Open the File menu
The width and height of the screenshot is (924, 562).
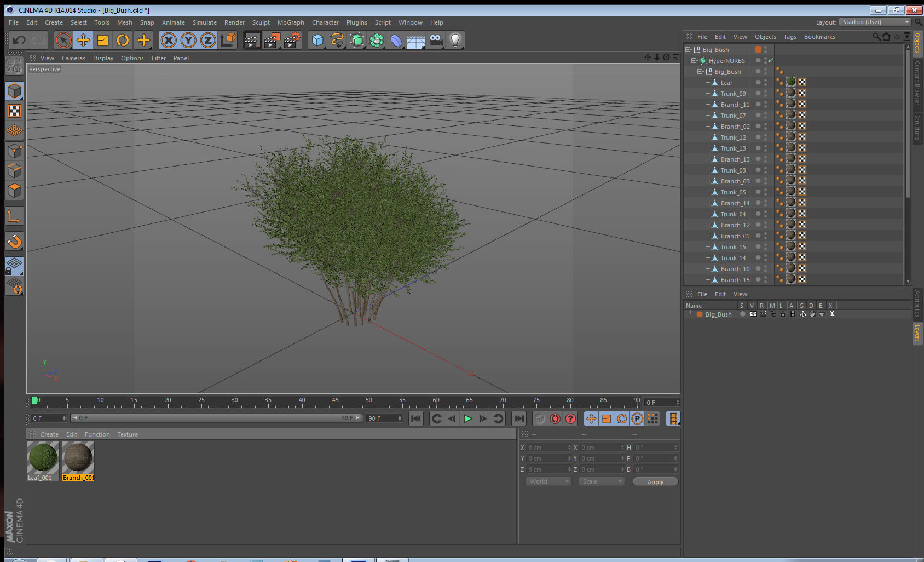(14, 22)
